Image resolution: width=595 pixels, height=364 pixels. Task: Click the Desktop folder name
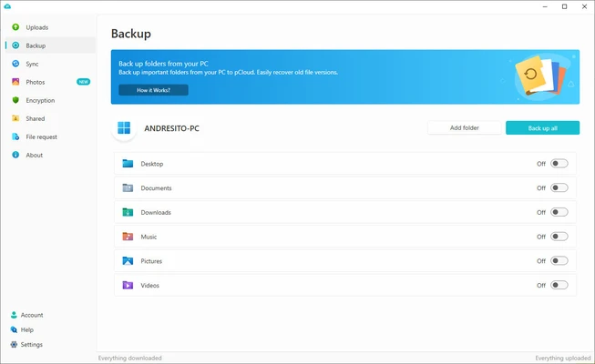[x=152, y=164]
